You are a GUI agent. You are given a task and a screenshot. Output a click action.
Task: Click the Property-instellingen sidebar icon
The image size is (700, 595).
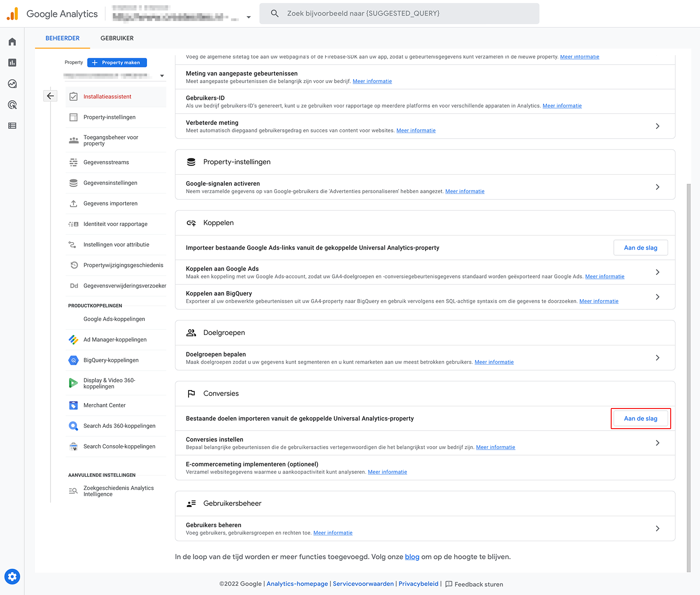(73, 117)
